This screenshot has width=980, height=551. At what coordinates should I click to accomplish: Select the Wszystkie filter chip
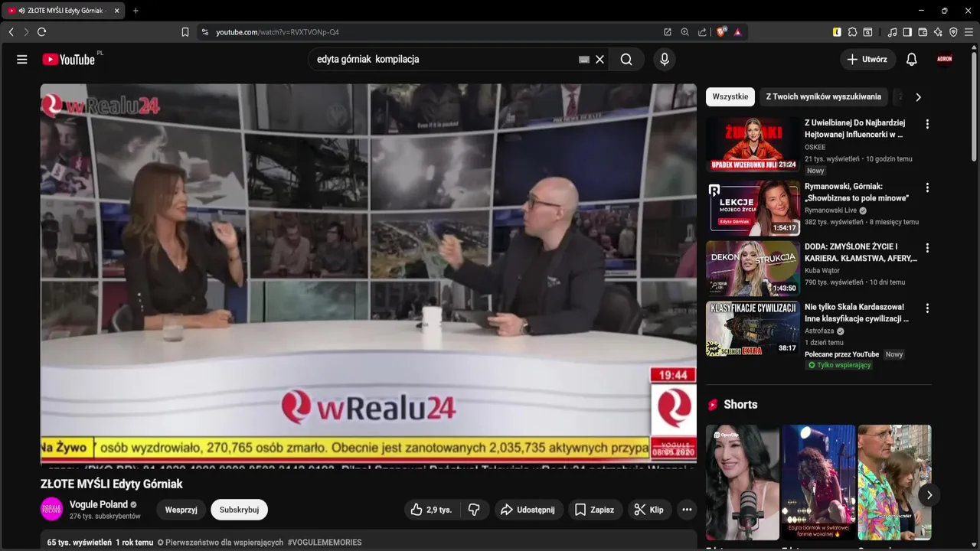[730, 96]
